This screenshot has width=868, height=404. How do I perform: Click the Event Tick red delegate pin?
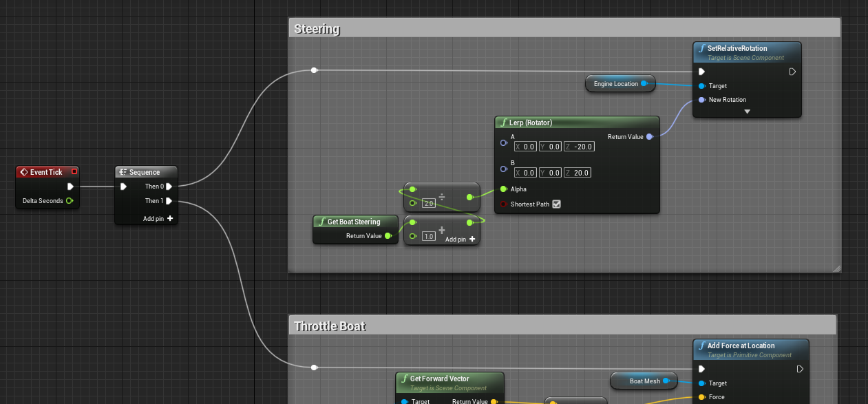coord(74,172)
